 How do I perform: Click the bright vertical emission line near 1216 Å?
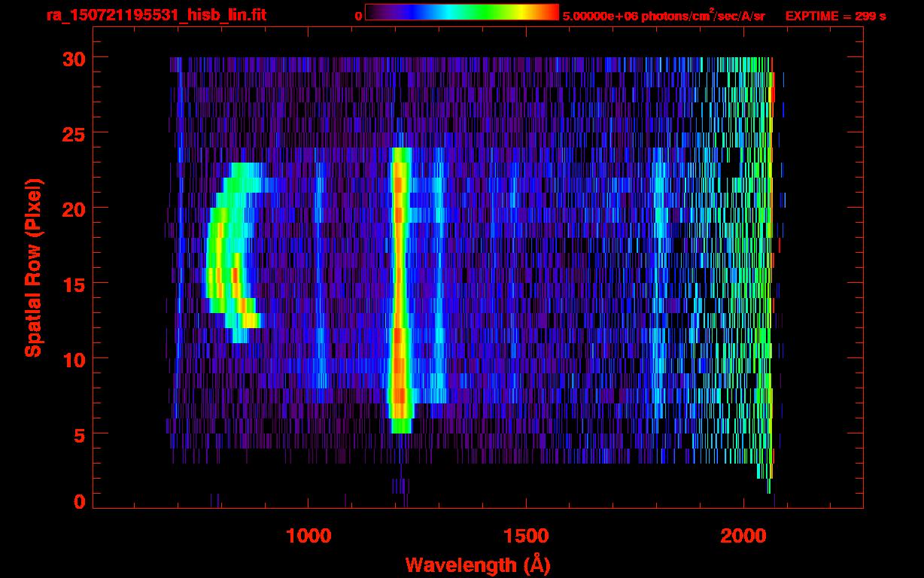point(400,290)
